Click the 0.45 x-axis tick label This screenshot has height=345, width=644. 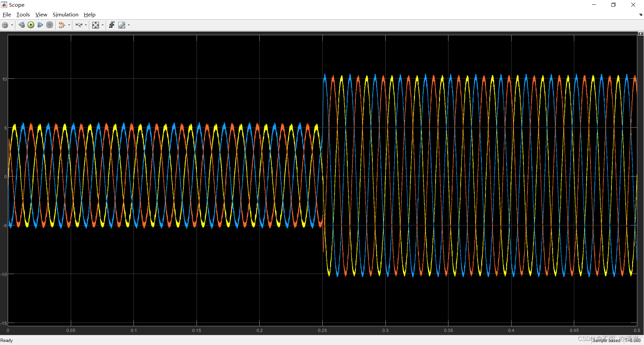(574, 331)
